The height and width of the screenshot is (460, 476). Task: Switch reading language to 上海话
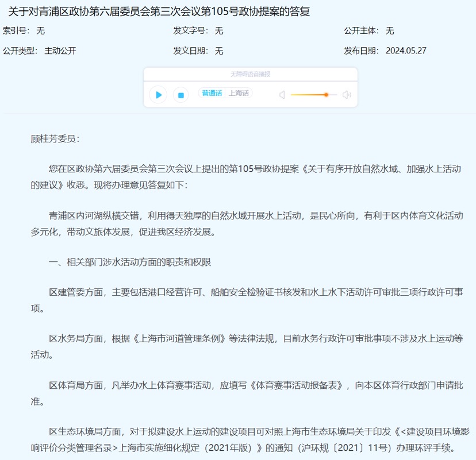coord(239,93)
